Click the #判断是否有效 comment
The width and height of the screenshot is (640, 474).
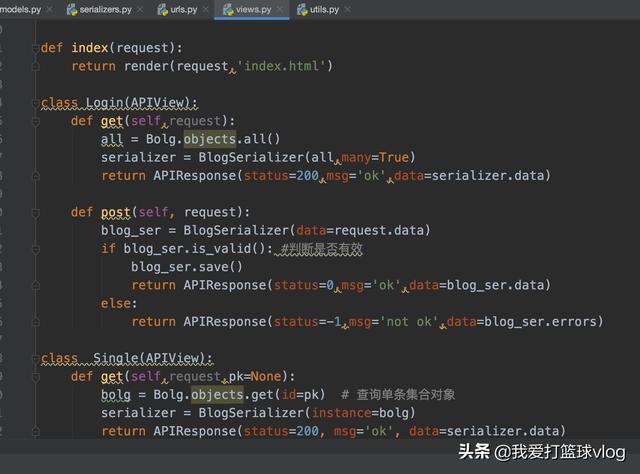[322, 248]
